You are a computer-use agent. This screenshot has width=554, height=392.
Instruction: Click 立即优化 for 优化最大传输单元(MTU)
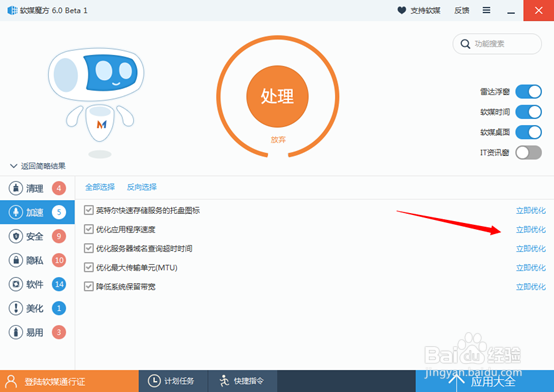point(531,268)
